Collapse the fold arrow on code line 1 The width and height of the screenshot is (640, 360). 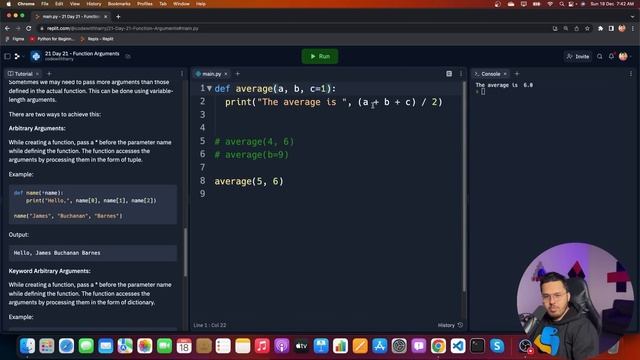pos(209,89)
